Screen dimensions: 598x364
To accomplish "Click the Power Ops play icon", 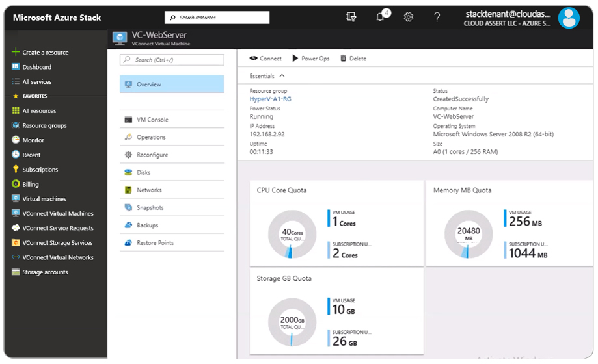I will [295, 58].
